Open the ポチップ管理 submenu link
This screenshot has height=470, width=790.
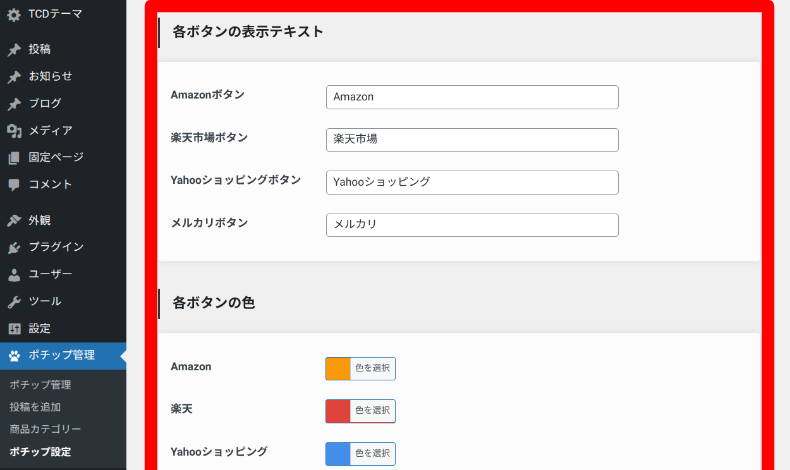(40, 385)
